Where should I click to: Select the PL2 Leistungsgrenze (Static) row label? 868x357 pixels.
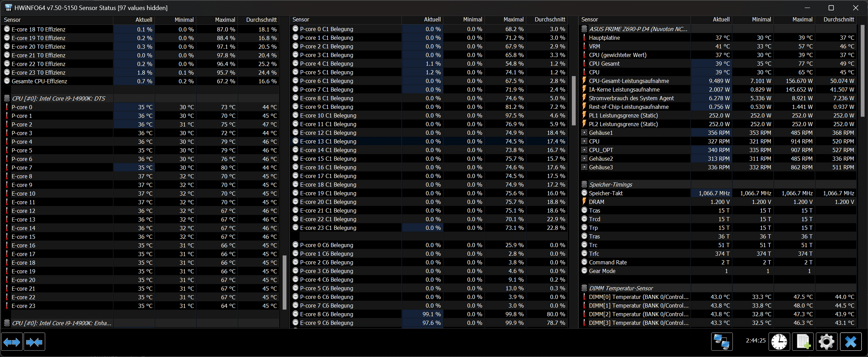(x=623, y=124)
